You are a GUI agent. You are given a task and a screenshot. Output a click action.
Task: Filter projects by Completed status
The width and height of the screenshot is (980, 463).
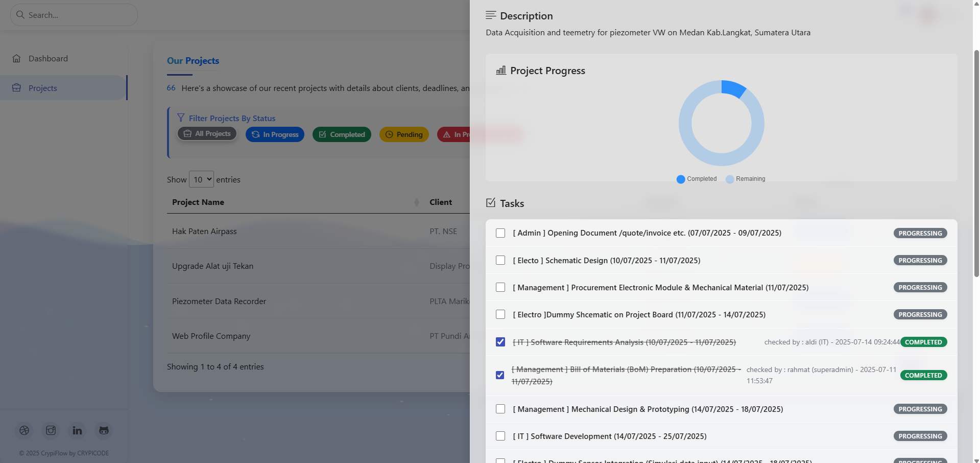click(342, 134)
